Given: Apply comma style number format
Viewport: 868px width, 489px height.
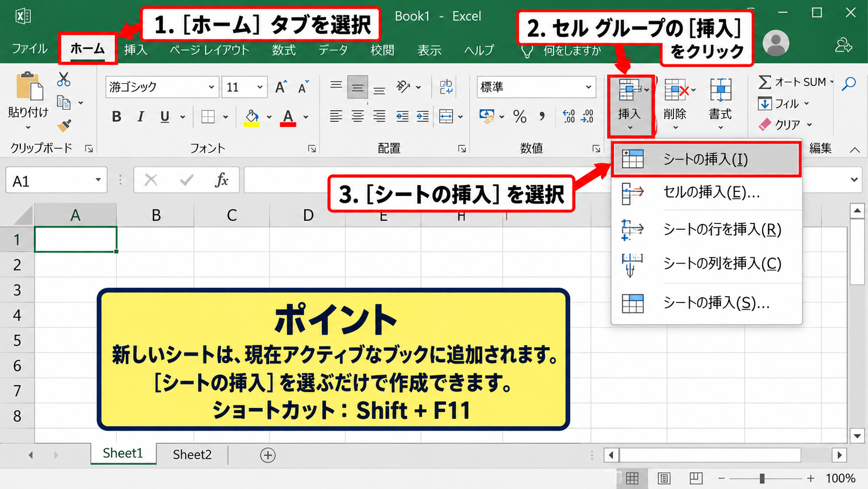Looking at the screenshot, I should click(542, 116).
